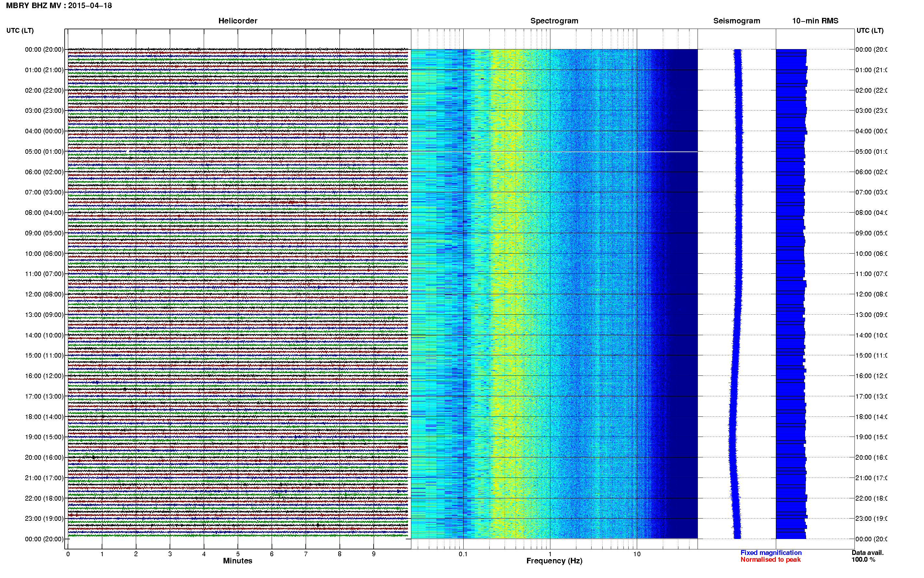Click the left '16:00 (12:00)' time label

(x=44, y=376)
